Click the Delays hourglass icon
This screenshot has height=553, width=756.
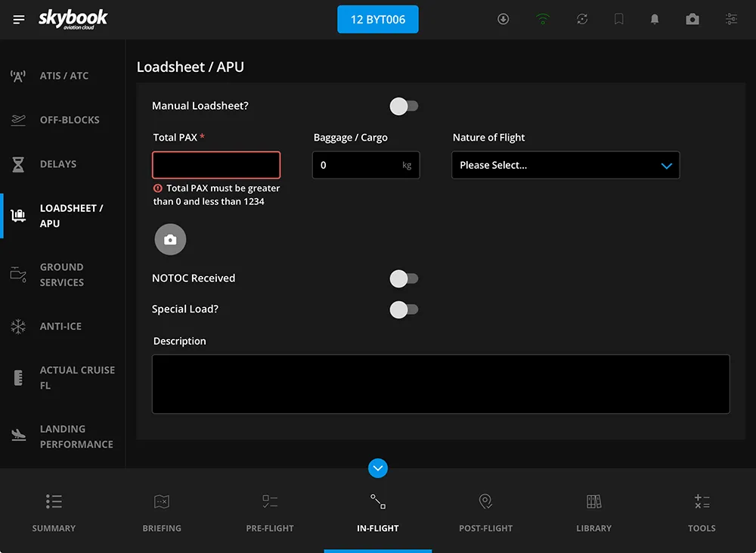point(18,164)
